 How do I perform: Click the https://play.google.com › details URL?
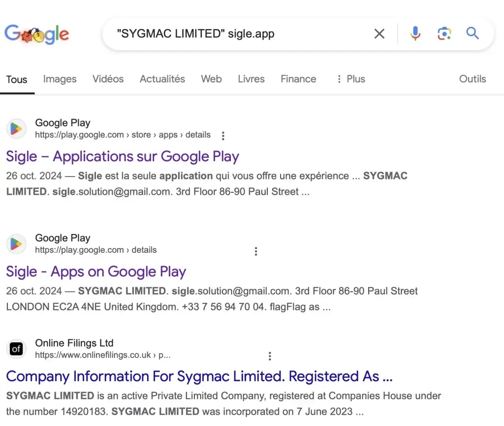tap(96, 250)
